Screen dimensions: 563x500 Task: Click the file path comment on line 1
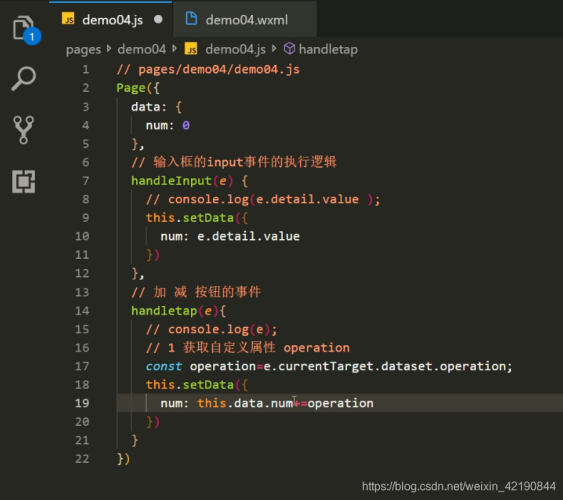click(x=208, y=70)
